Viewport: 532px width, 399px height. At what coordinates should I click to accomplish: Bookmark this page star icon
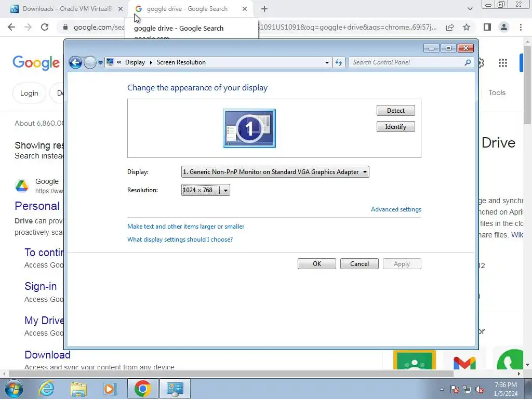467,27
